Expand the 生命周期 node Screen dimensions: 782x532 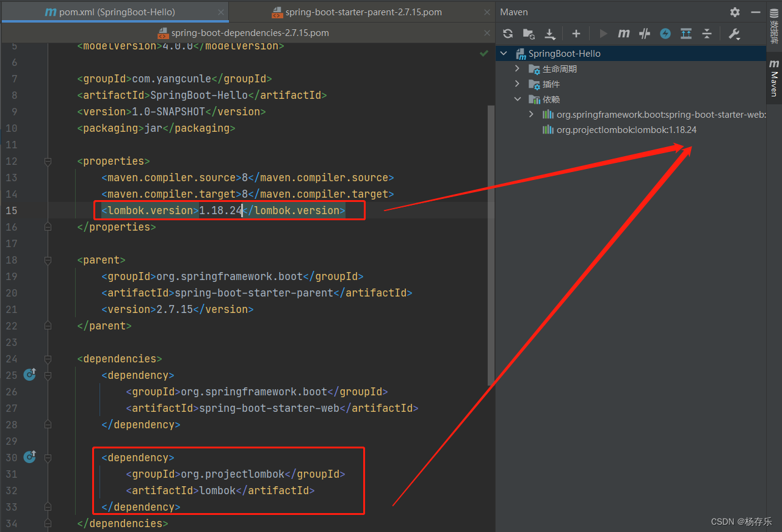click(518, 69)
